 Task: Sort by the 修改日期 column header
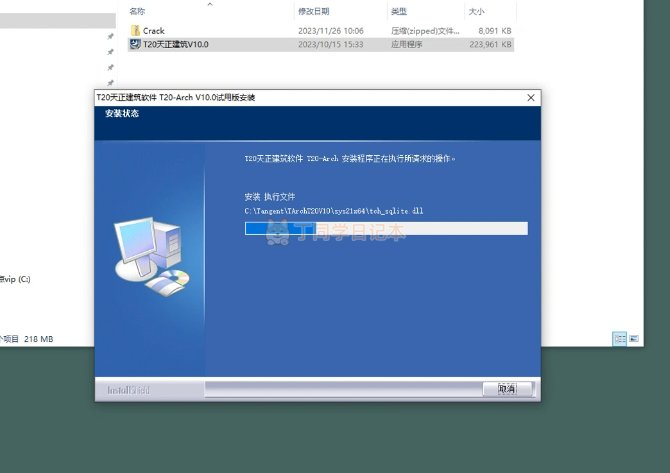tap(314, 11)
